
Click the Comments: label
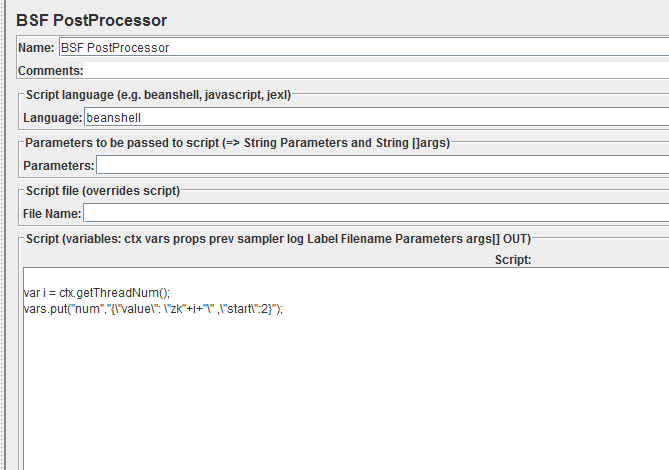click(51, 71)
